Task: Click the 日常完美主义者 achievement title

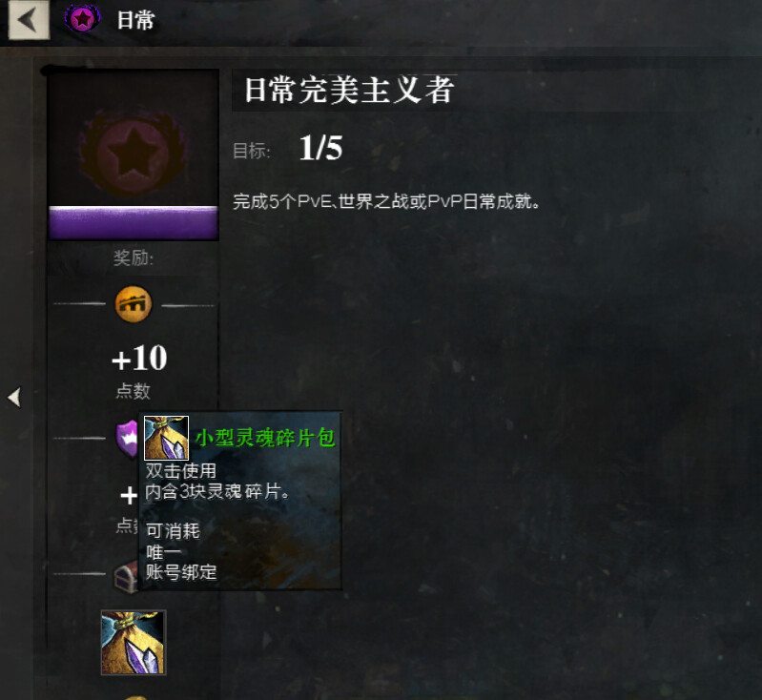Action: 349,91
